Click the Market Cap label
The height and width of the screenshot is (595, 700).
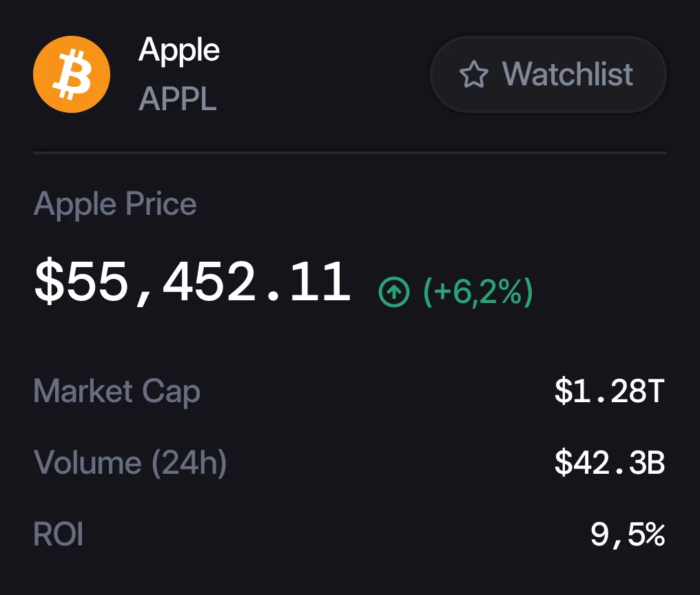[116, 391]
